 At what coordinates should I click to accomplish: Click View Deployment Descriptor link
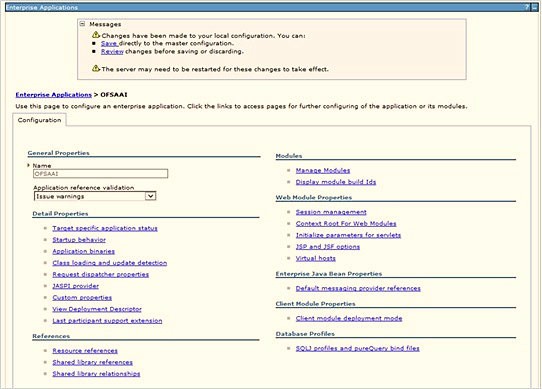point(97,309)
